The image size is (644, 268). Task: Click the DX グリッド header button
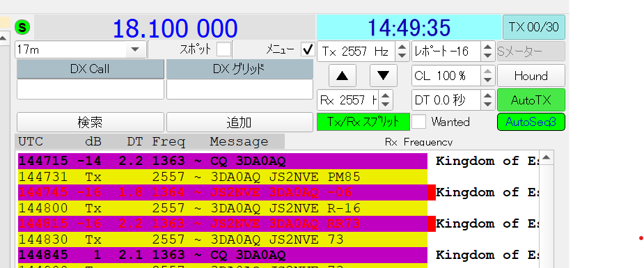239,69
